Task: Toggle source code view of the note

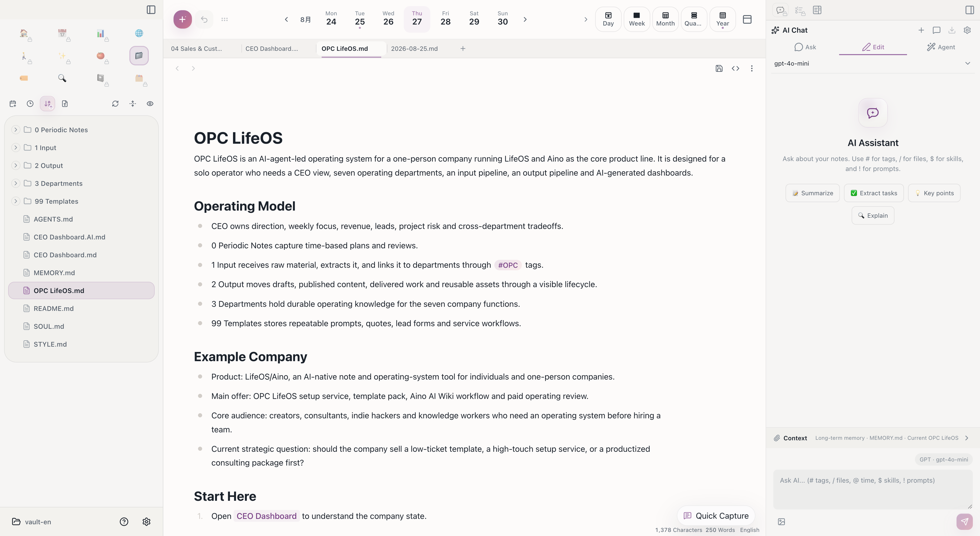Action: click(x=735, y=68)
